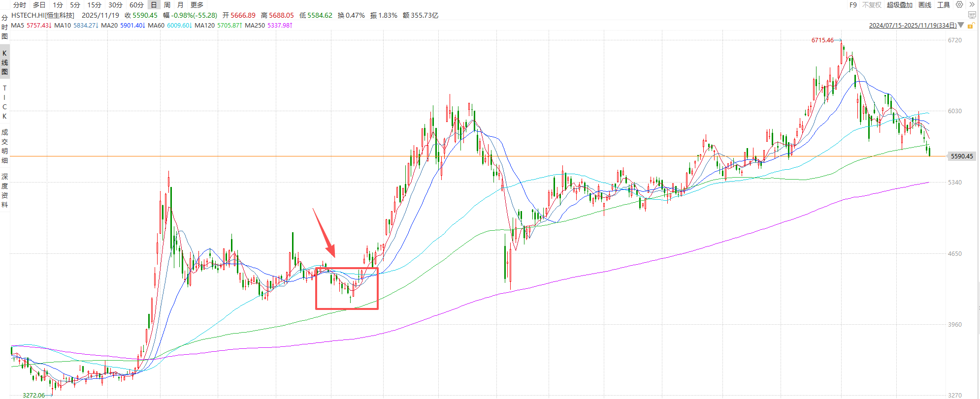Select 日 daily period tab
The height and width of the screenshot is (399, 980).
[x=154, y=5]
